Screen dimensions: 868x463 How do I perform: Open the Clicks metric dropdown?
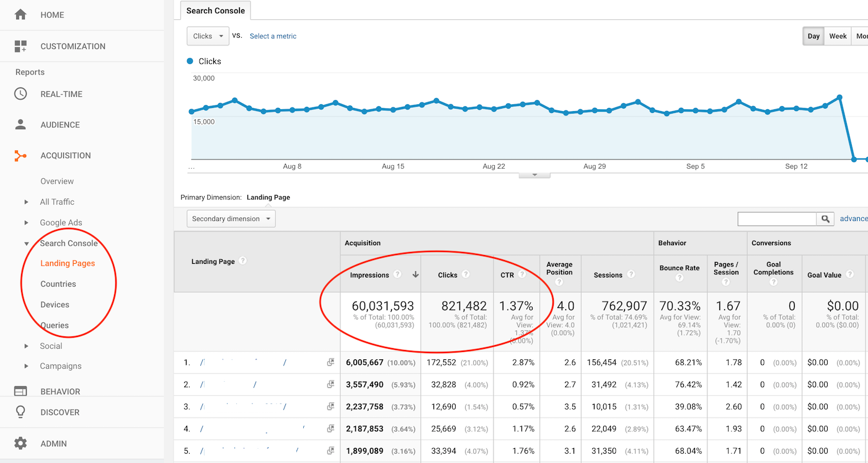click(208, 36)
